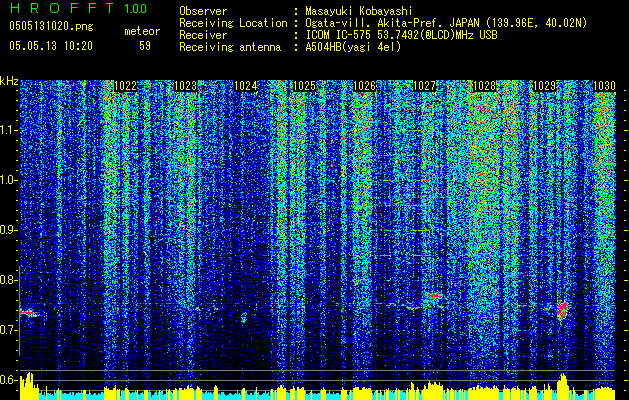Click the 1028 time marker
Screen dimensions: 629x400
[485, 86]
